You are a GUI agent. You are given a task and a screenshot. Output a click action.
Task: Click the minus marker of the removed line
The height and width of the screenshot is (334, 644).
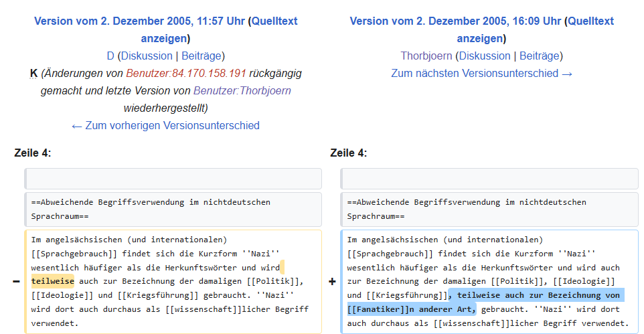coord(16,282)
